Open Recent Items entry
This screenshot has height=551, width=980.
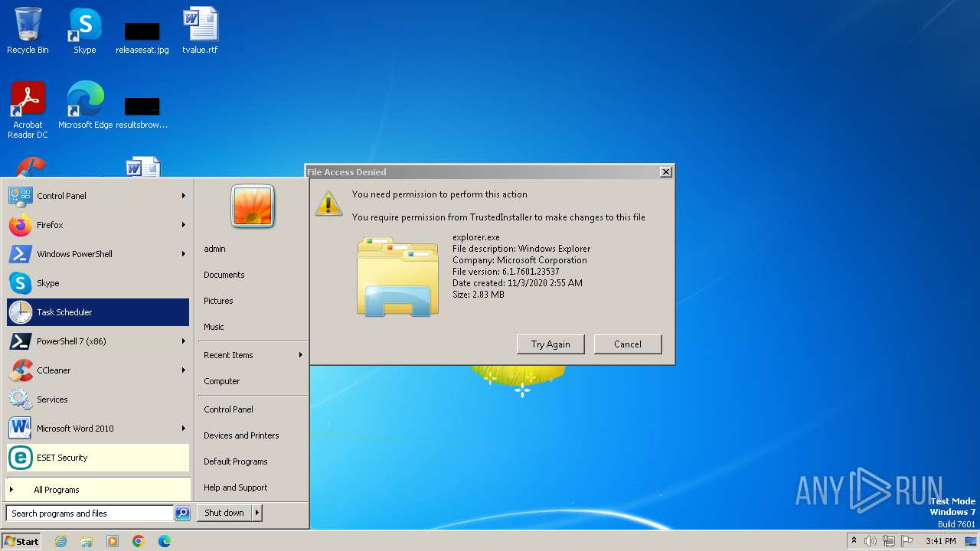pos(253,355)
